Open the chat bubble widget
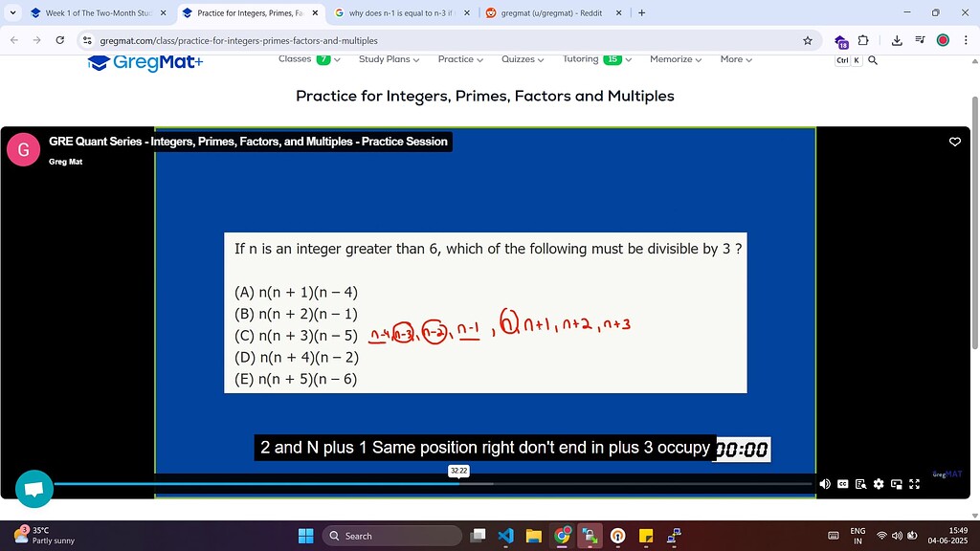The image size is (980, 551). (x=33, y=488)
